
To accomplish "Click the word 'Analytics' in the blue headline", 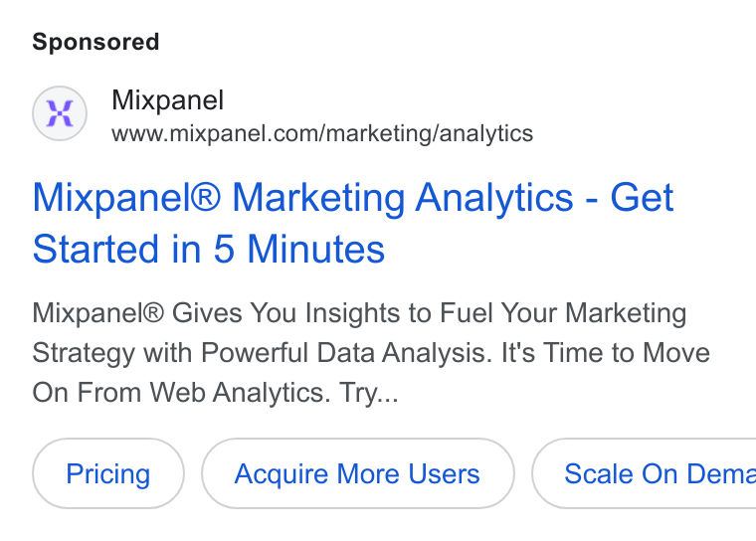I will click(x=494, y=199).
